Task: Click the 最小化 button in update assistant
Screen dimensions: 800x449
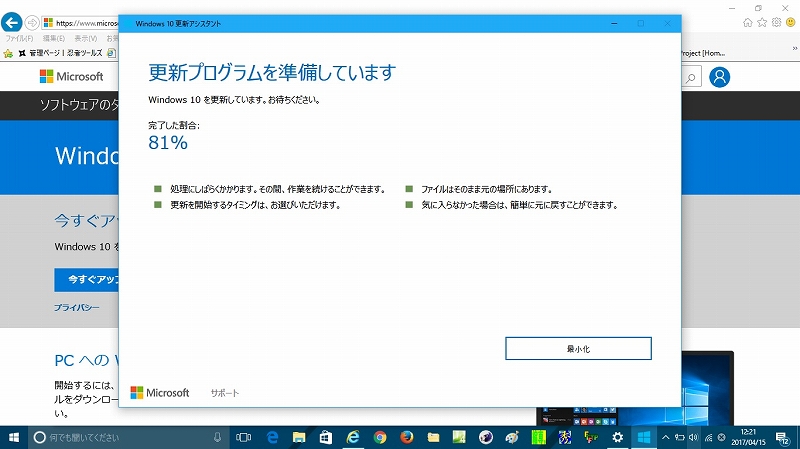Action: 578,348
